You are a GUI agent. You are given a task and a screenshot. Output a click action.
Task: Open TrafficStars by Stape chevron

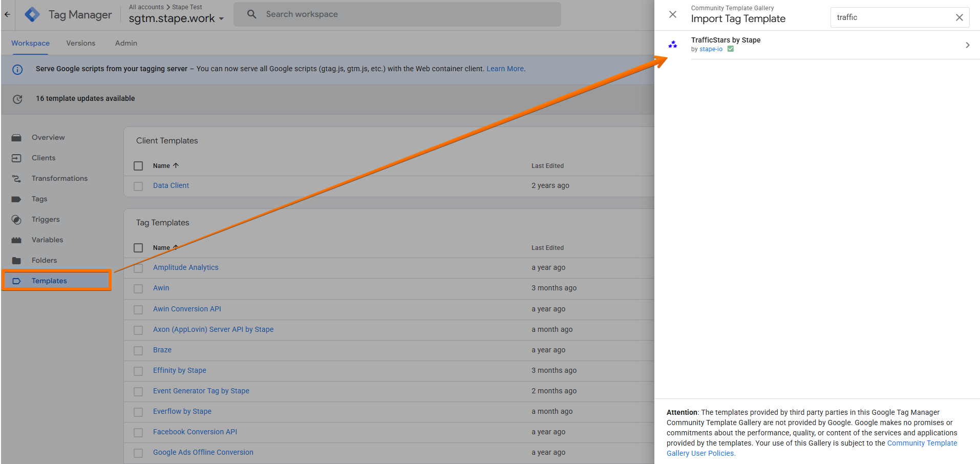[x=967, y=45]
